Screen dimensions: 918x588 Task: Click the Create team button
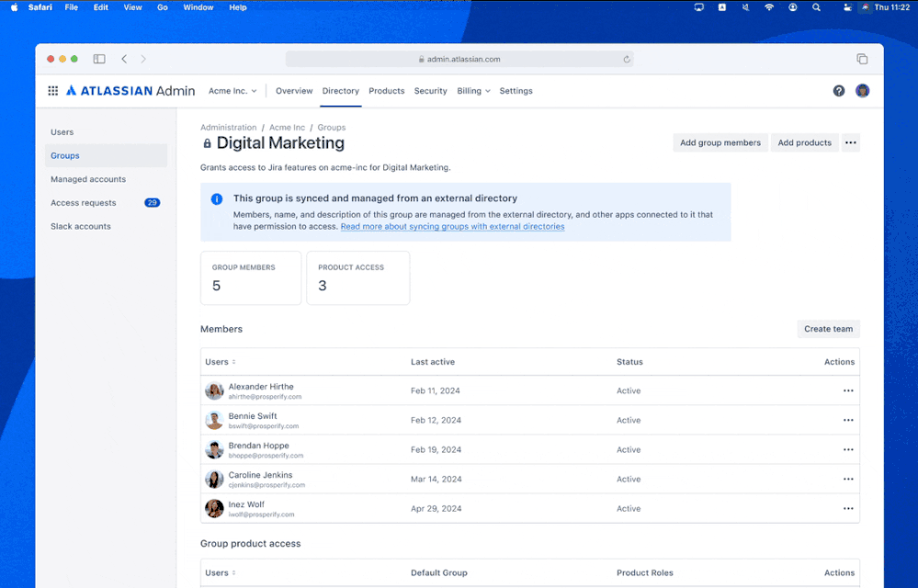(827, 329)
